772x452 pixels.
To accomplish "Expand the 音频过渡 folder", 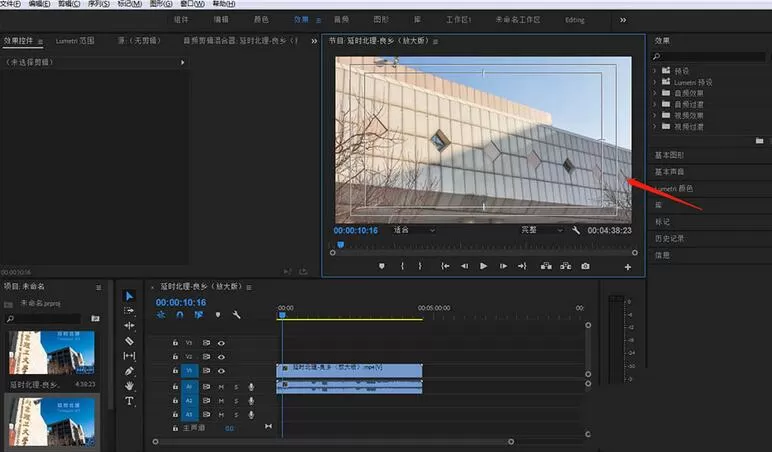I will click(x=655, y=104).
